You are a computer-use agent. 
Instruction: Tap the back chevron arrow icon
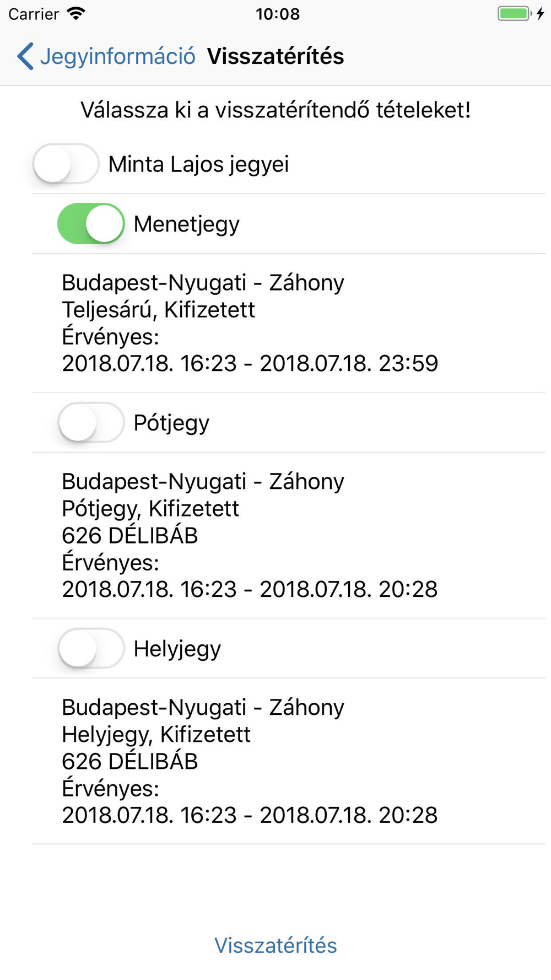(x=25, y=56)
